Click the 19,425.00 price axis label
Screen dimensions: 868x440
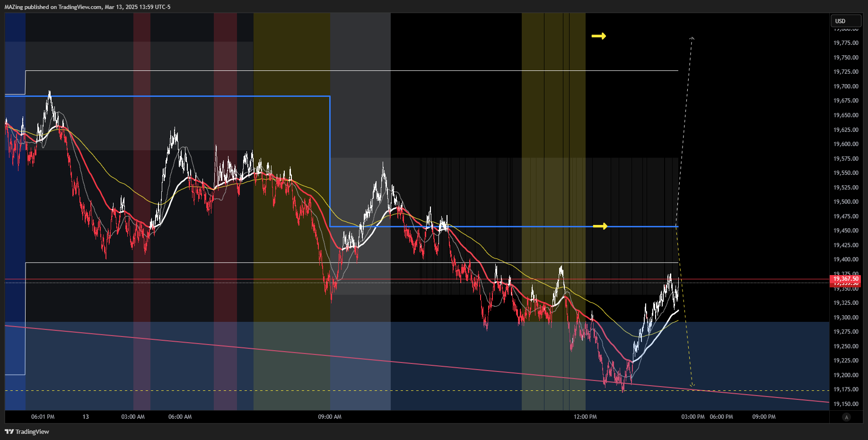tap(846, 245)
